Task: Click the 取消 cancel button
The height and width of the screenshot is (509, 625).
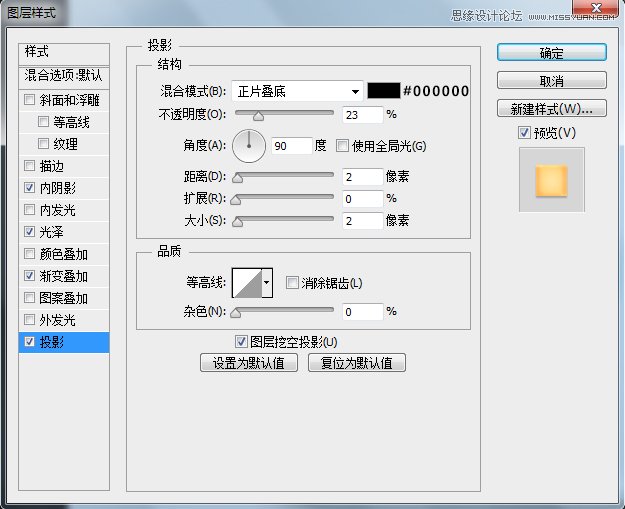Action: coord(552,81)
